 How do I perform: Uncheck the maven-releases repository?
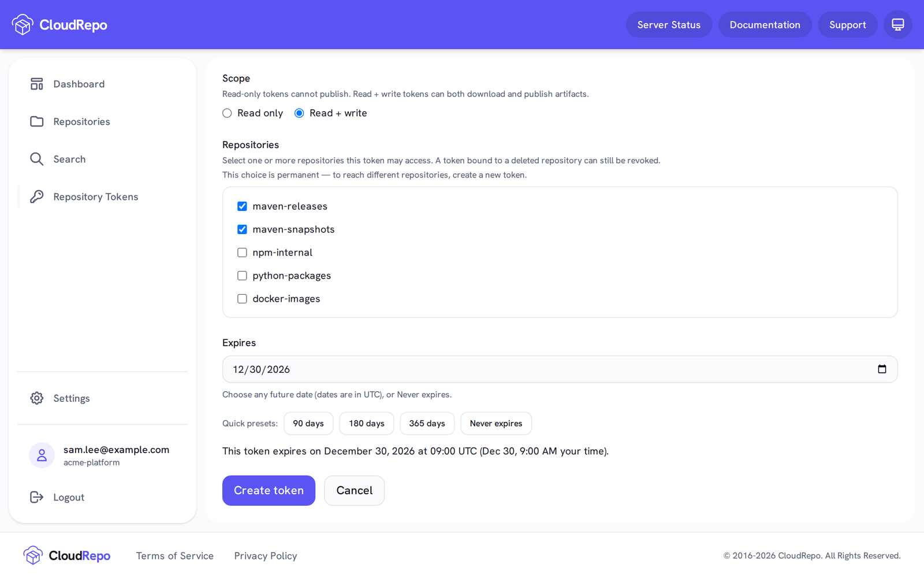pyautogui.click(x=242, y=206)
